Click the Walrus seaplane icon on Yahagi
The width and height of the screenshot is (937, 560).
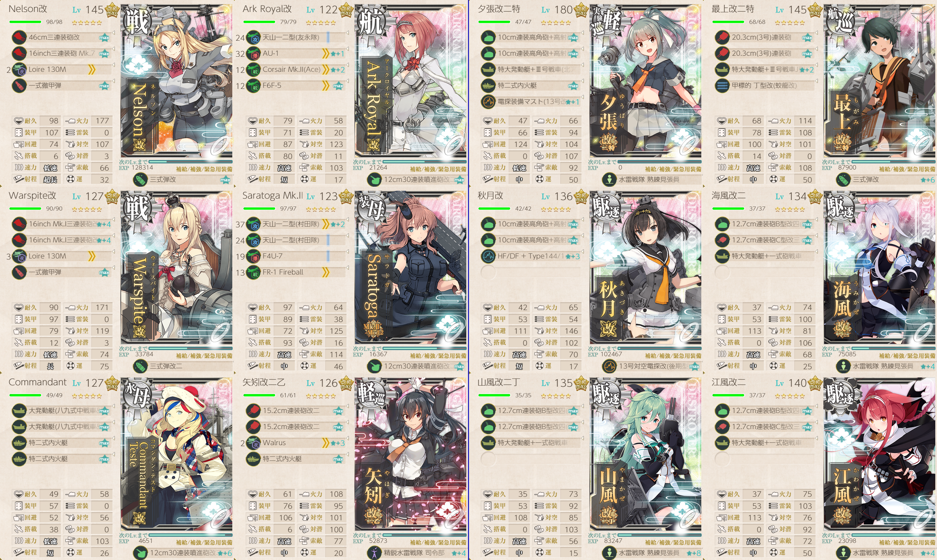(253, 443)
